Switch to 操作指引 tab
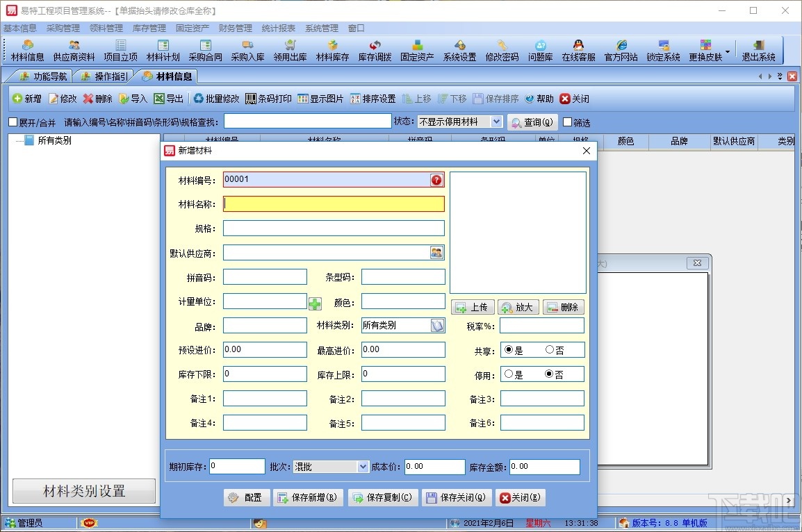Screen dimensions: 802x532 pyautogui.click(x=104, y=76)
